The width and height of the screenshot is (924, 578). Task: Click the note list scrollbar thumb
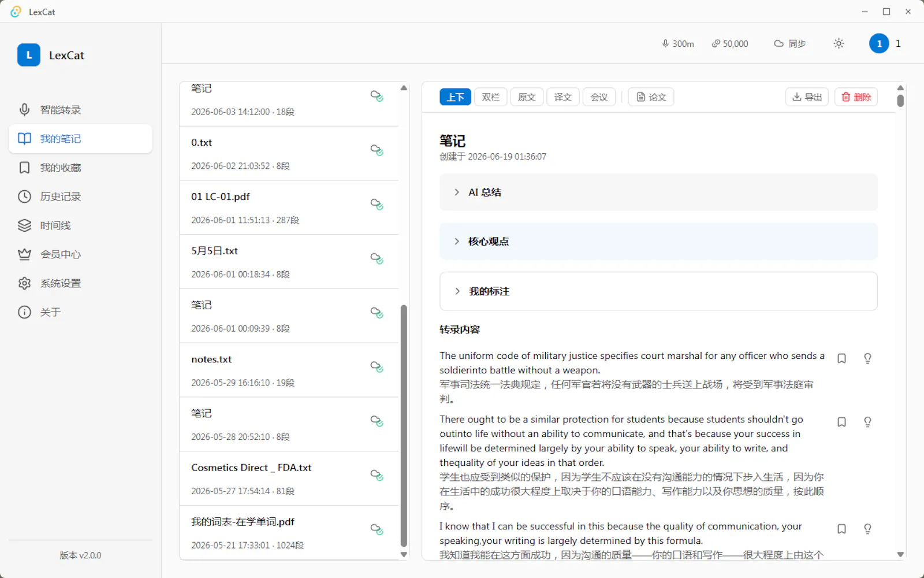tap(404, 426)
